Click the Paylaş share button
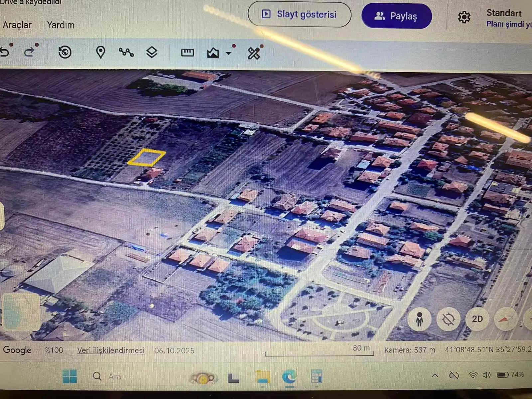 (396, 16)
